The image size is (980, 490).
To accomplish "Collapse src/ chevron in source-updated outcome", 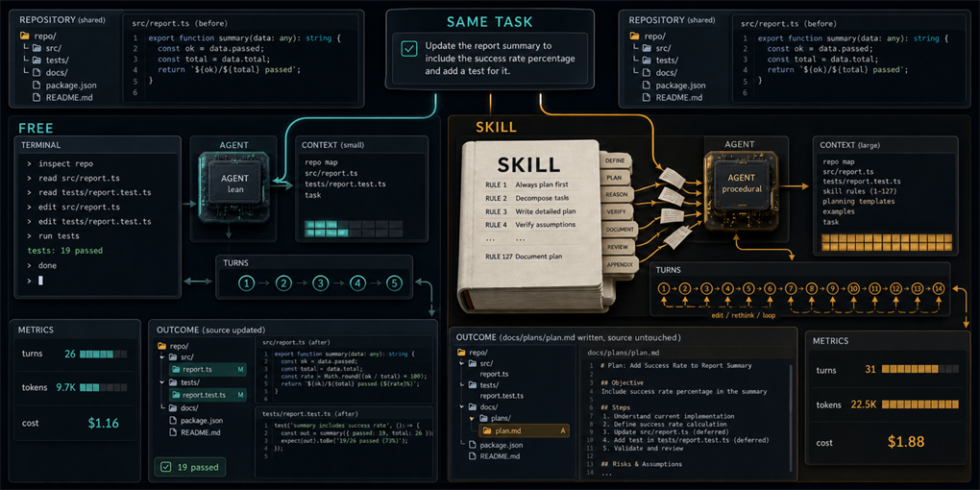I will [161, 357].
